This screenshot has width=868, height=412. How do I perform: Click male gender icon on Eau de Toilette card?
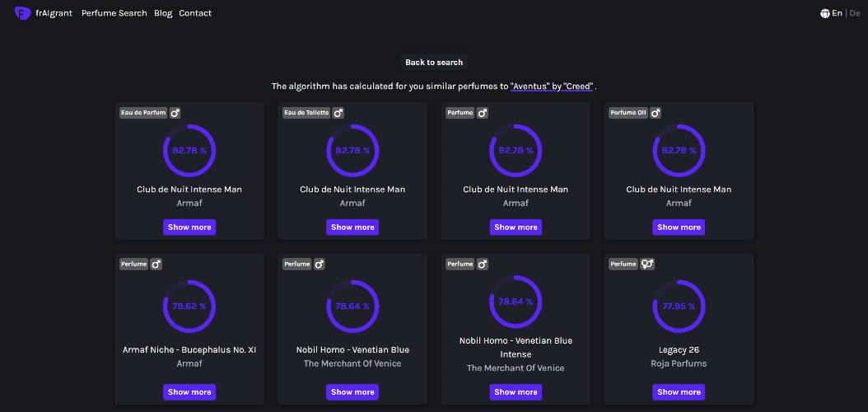[x=338, y=113]
